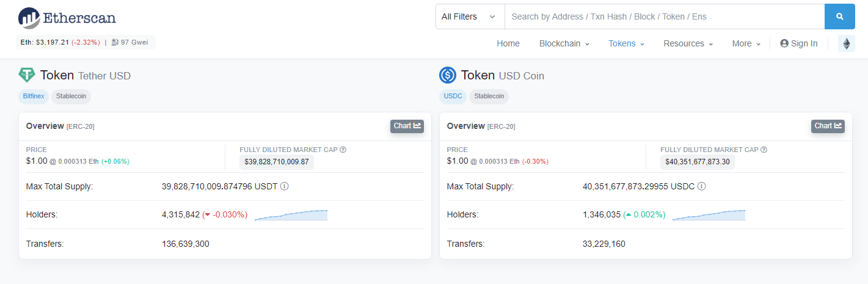The image size is (868, 284).
Task: Go to the Home page
Action: coord(508,43)
